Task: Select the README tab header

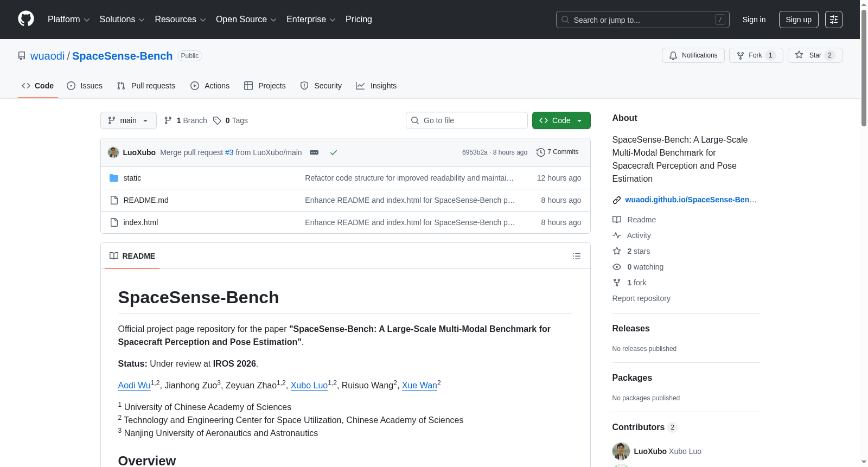Action: [132, 256]
